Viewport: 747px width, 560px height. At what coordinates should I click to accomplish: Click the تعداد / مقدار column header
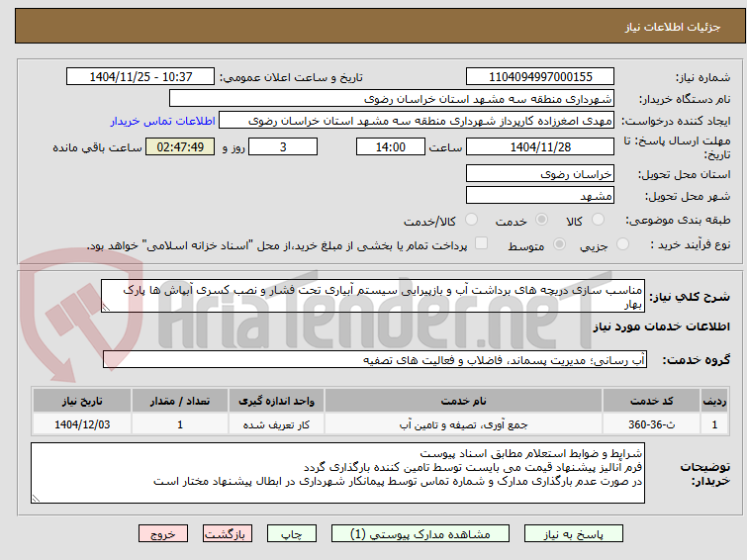[x=180, y=401]
